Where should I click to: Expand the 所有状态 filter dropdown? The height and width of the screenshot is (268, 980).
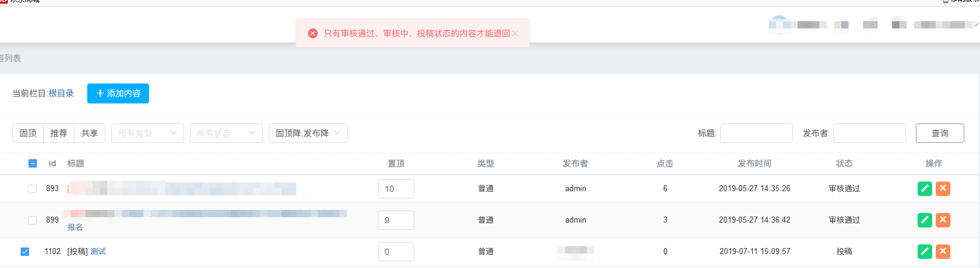coord(226,133)
